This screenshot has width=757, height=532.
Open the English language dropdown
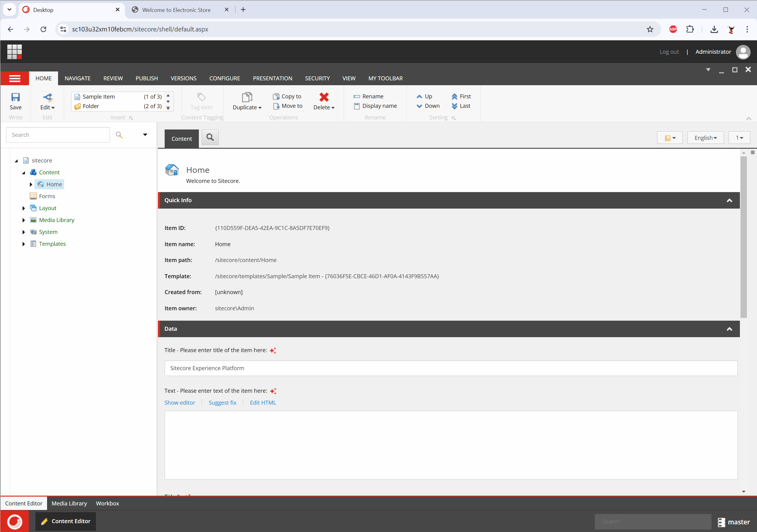tap(705, 138)
